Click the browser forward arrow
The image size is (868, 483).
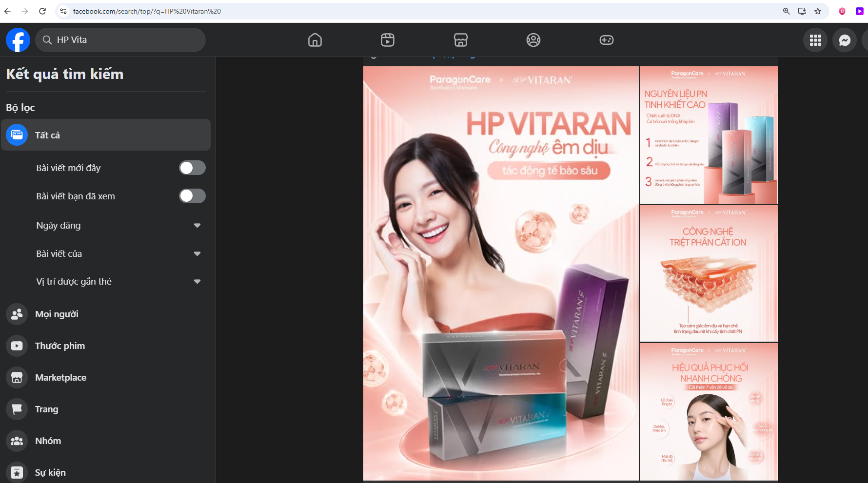(x=25, y=11)
